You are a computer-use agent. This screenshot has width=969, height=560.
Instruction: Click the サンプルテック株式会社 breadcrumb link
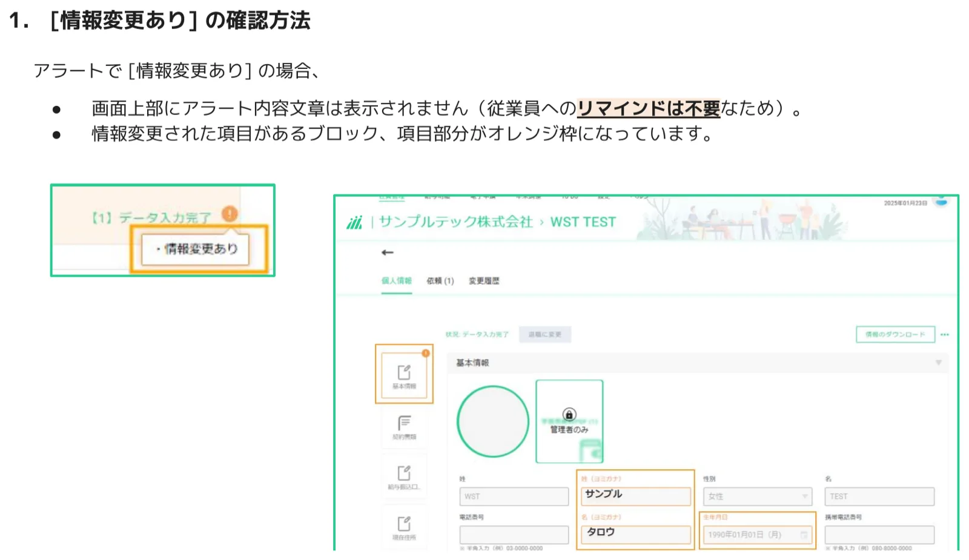[456, 222]
